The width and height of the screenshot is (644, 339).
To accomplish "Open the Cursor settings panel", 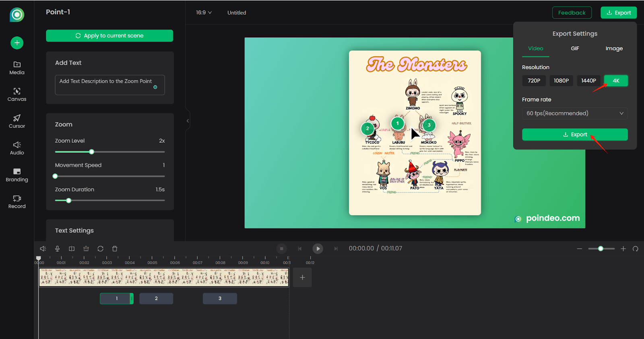I will [17, 121].
